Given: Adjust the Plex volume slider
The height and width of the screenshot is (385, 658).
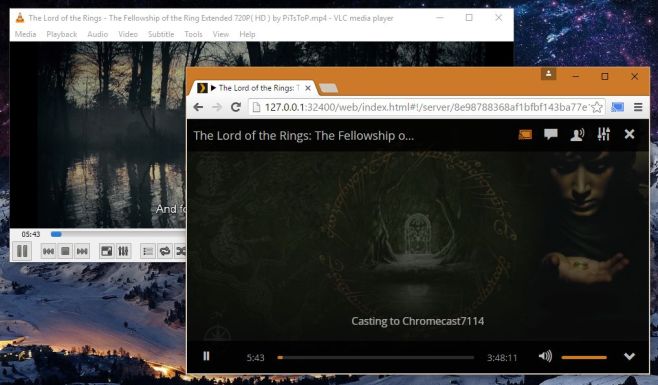Looking at the screenshot, I should pyautogui.click(x=584, y=357).
